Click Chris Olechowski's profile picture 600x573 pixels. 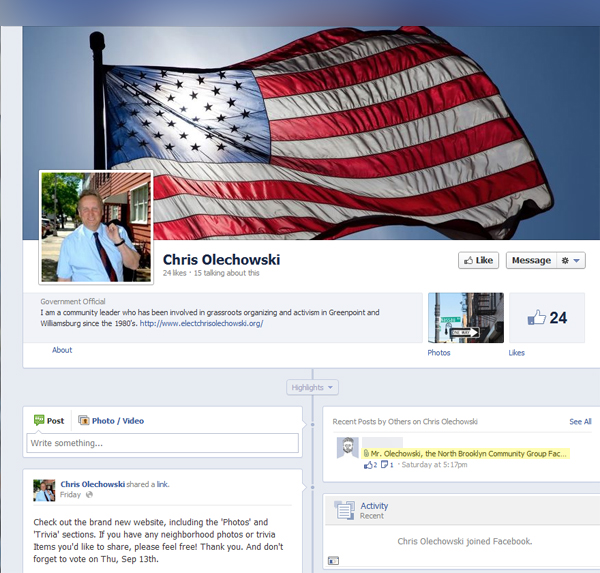click(95, 227)
